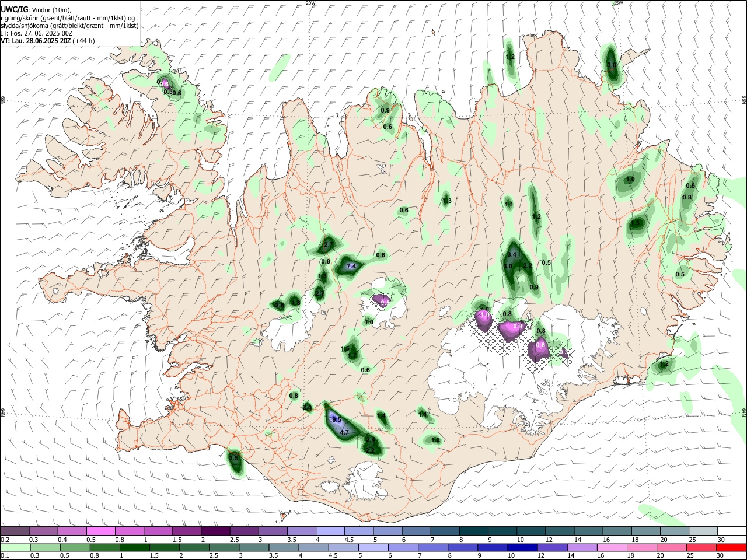Click the 3.0 value near the northeast coast

point(612,65)
